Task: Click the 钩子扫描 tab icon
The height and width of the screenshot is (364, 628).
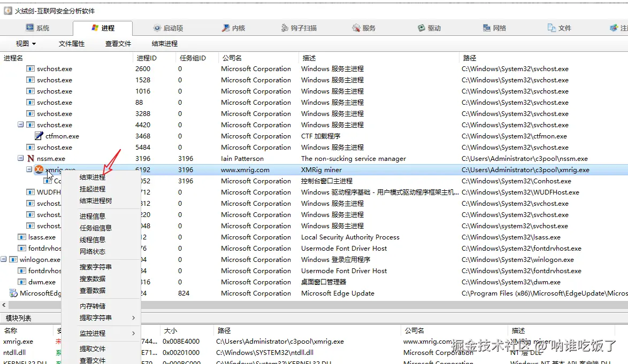Action: click(x=285, y=28)
